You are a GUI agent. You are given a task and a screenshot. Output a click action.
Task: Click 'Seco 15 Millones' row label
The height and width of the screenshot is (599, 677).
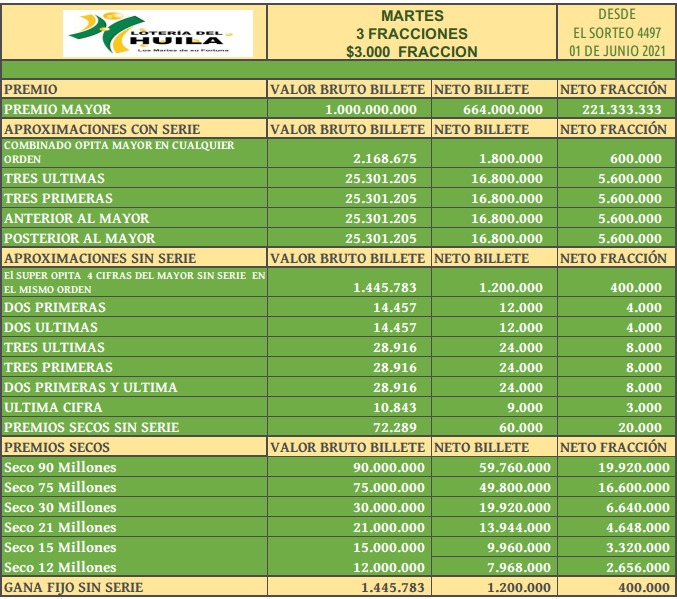click(60, 547)
